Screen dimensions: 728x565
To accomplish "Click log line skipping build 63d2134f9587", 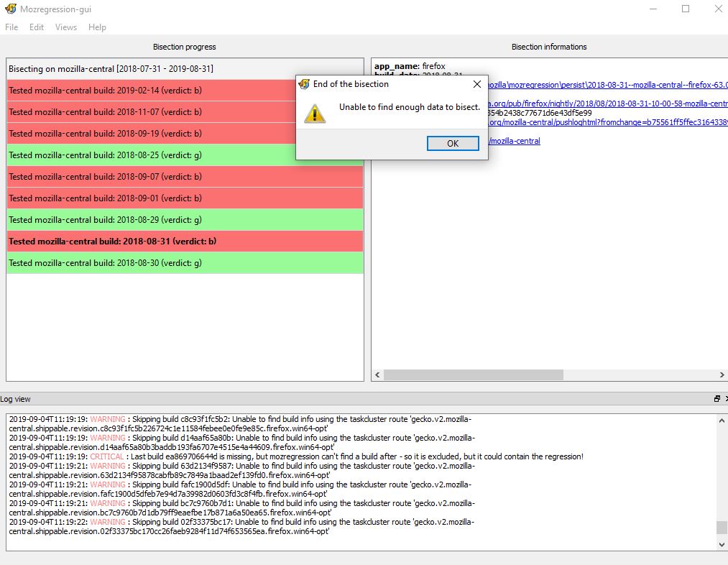I will tap(241, 471).
